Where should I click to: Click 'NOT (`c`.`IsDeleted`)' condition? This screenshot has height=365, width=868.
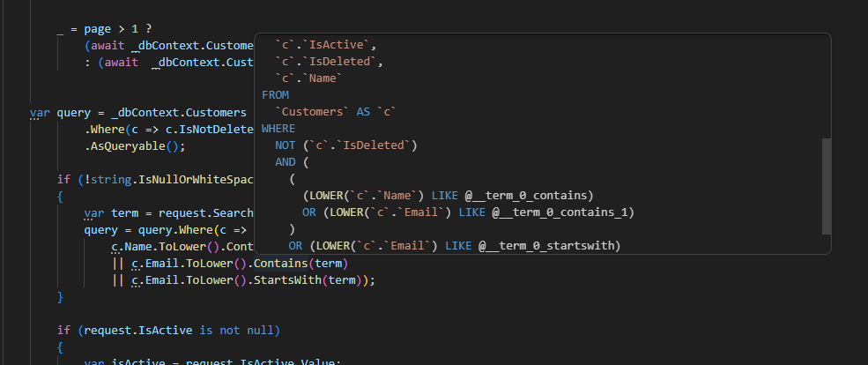pos(346,145)
